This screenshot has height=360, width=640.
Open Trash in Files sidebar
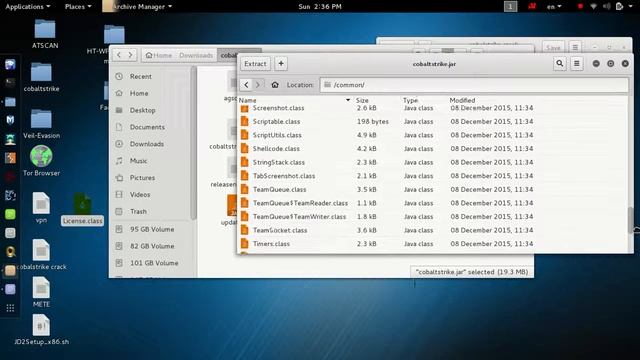[x=151, y=211]
